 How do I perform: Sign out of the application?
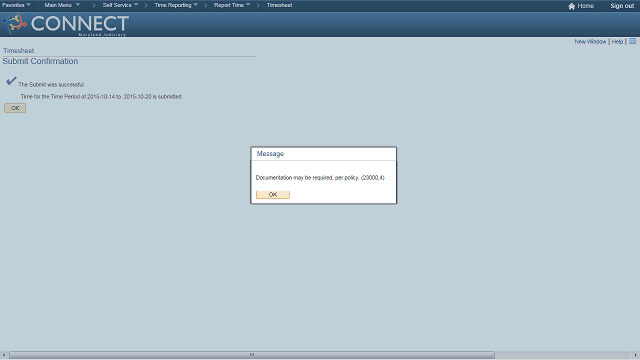coord(622,6)
